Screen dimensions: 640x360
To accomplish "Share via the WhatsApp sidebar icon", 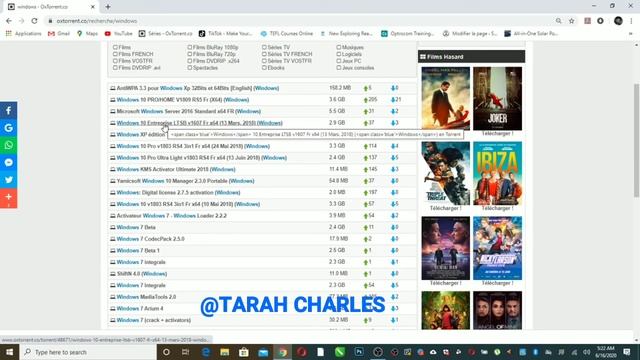I will pyautogui.click(x=9, y=145).
